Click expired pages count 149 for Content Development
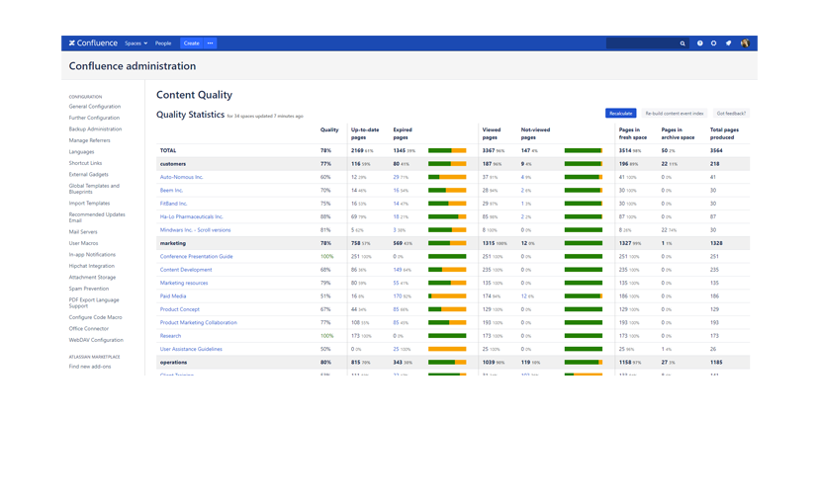 click(398, 270)
